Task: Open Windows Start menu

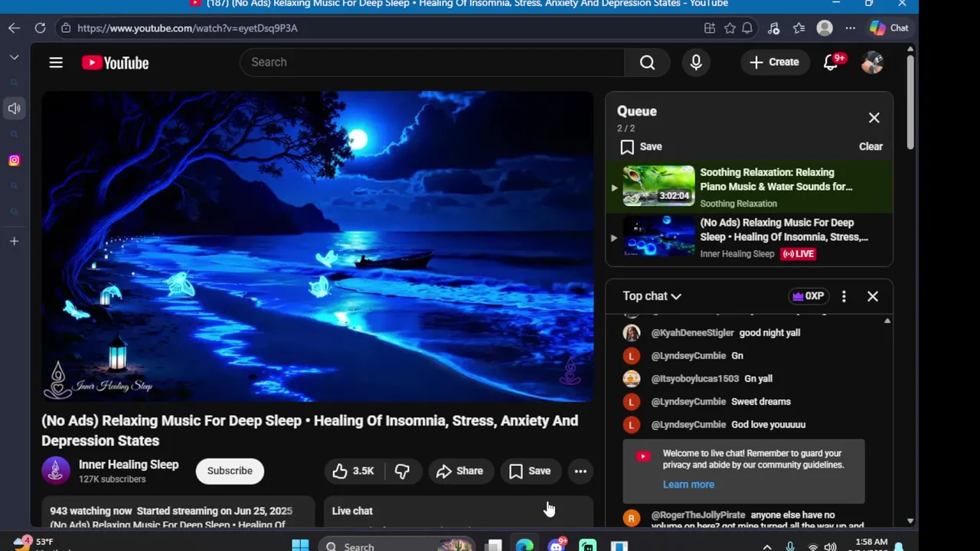Action: point(300,545)
